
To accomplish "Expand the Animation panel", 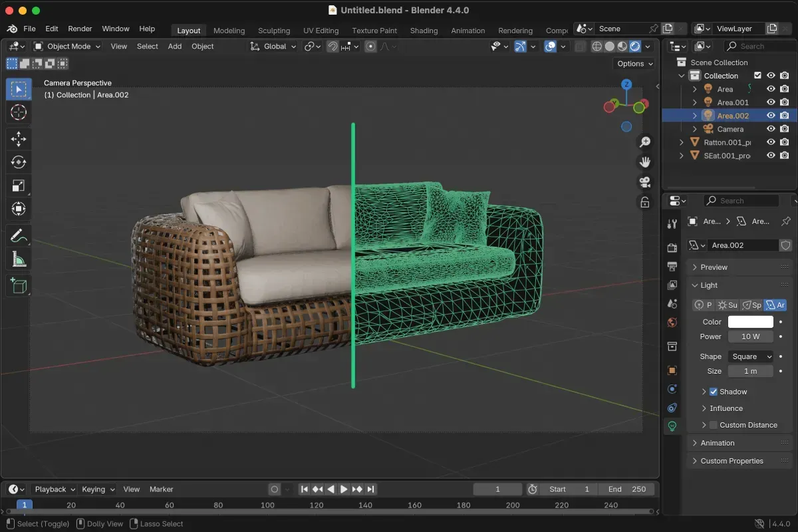I will [x=718, y=443].
